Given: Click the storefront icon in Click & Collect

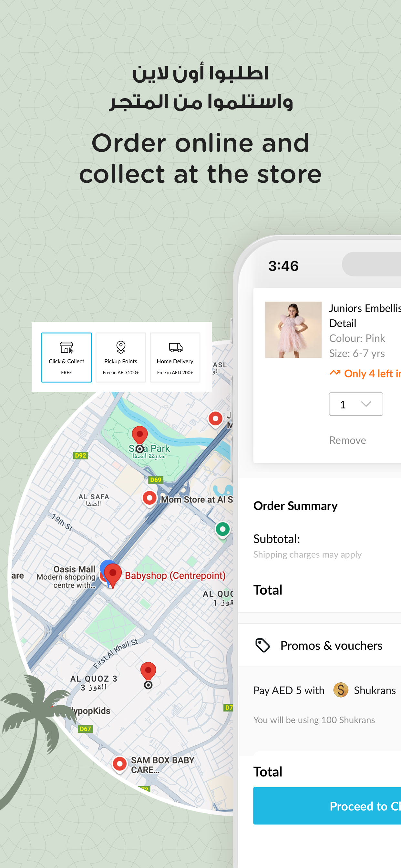Looking at the screenshot, I should (x=67, y=347).
